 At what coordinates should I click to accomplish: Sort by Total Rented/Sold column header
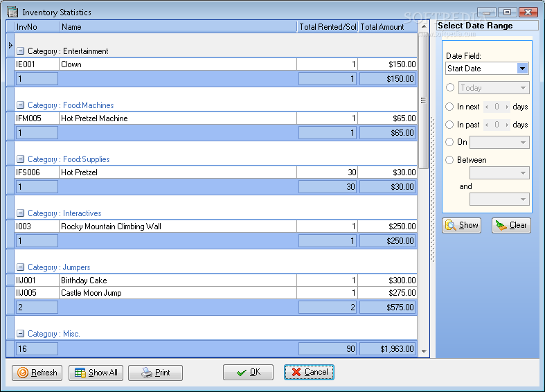(x=328, y=27)
